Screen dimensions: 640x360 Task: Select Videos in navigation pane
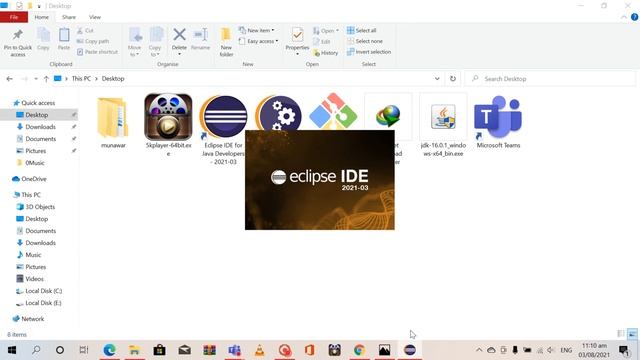[x=34, y=279]
